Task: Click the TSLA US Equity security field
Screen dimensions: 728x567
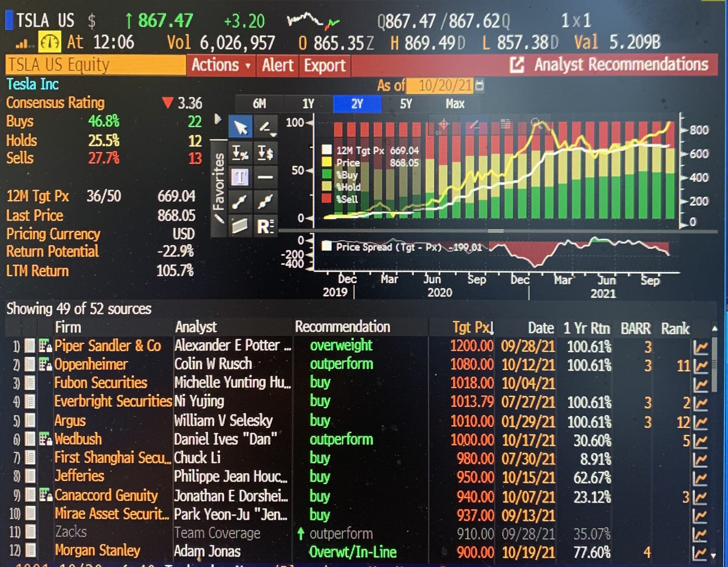Action: click(95, 65)
